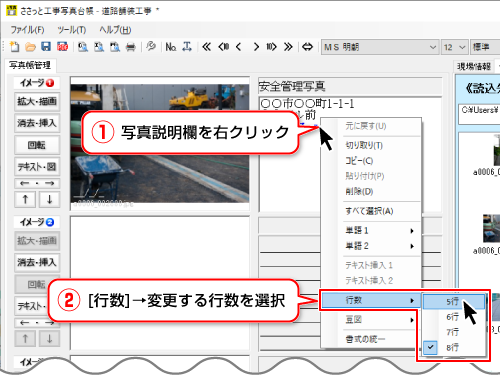Export to PDF with the red PDF icon
The image size is (500, 387).
62,47
